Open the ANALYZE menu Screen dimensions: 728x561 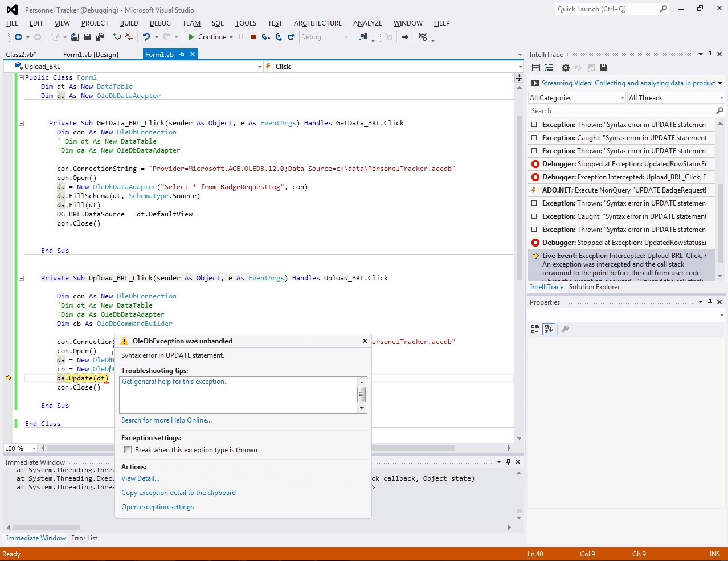(367, 23)
